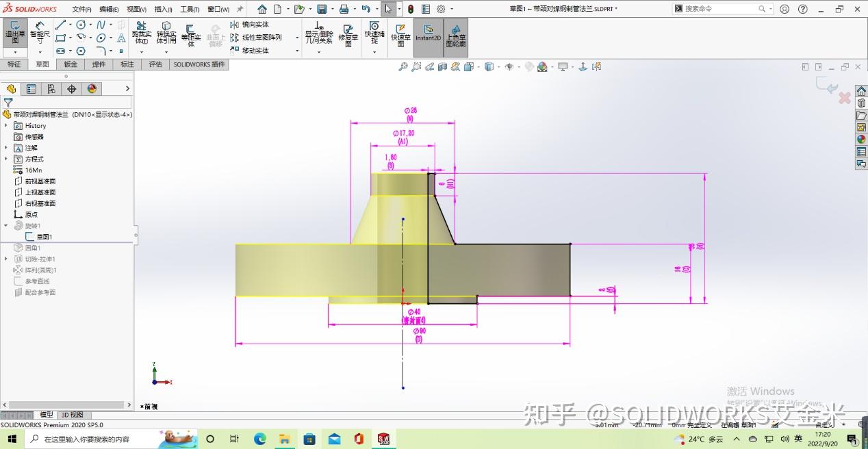
Task: Select Convert Entities (转换实体引用) tool
Action: point(166,32)
